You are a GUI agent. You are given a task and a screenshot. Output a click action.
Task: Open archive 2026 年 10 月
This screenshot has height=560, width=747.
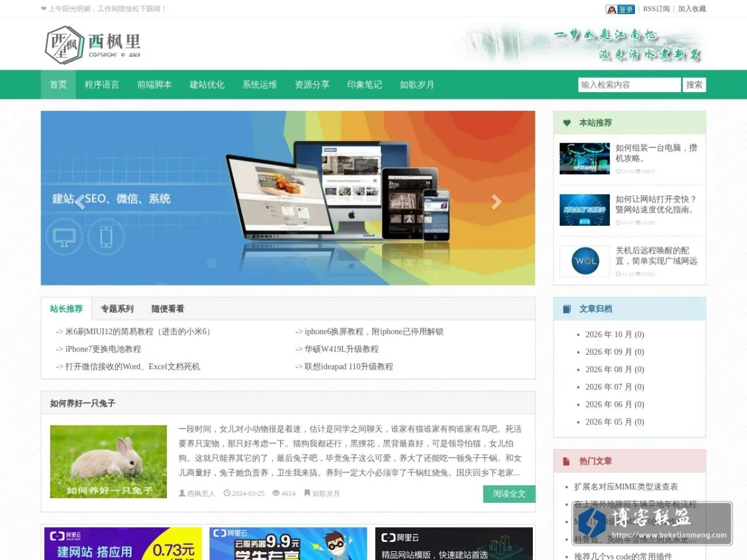click(x=614, y=335)
